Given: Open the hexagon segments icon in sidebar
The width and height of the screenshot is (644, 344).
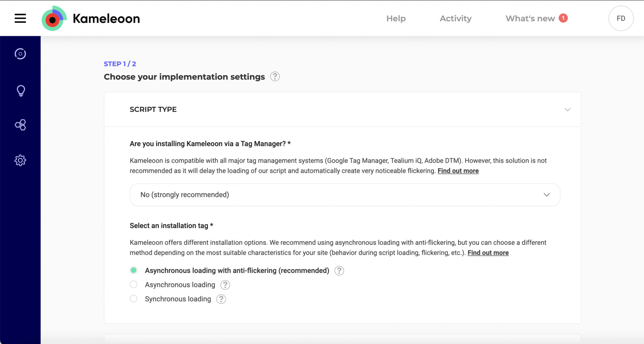Looking at the screenshot, I should pos(20,125).
